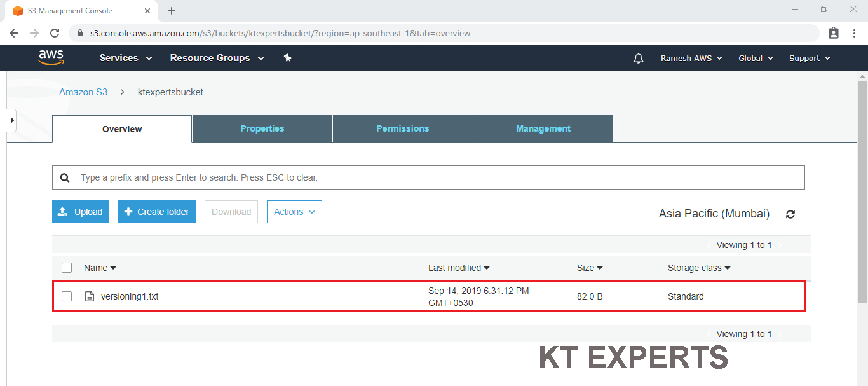This screenshot has width=868, height=386.
Task: Click the pin shortcut icon in navbar
Action: (287, 58)
